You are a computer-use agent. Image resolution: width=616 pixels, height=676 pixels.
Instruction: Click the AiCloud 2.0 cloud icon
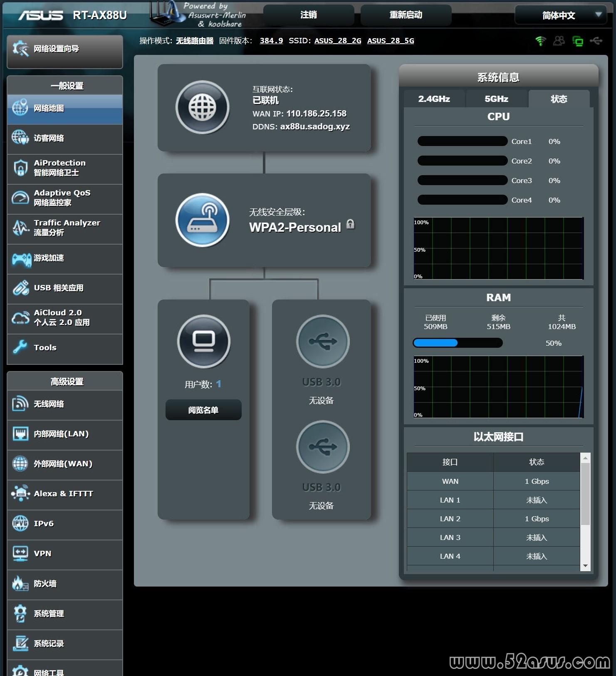coord(20,318)
